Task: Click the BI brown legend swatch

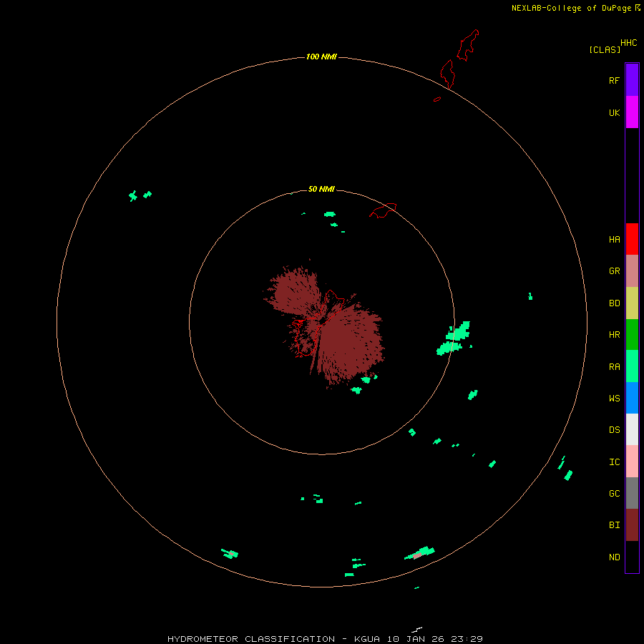Action: tap(632, 525)
